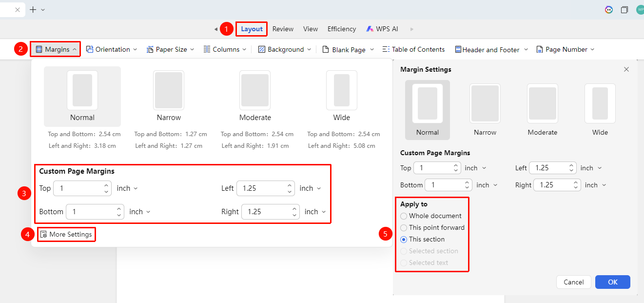Click the Blank Page toolbar button
The image size is (644, 303).
point(348,49)
